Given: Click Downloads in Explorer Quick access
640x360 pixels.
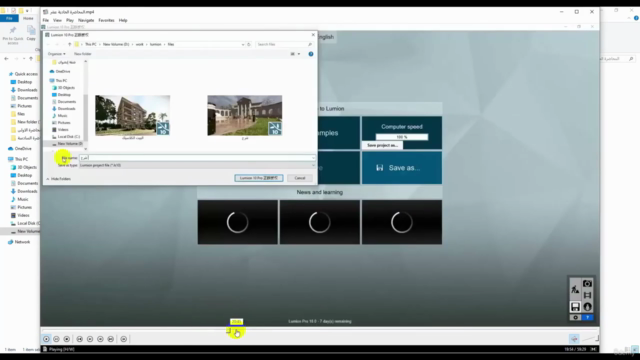Looking at the screenshot, I should click(x=24, y=90).
